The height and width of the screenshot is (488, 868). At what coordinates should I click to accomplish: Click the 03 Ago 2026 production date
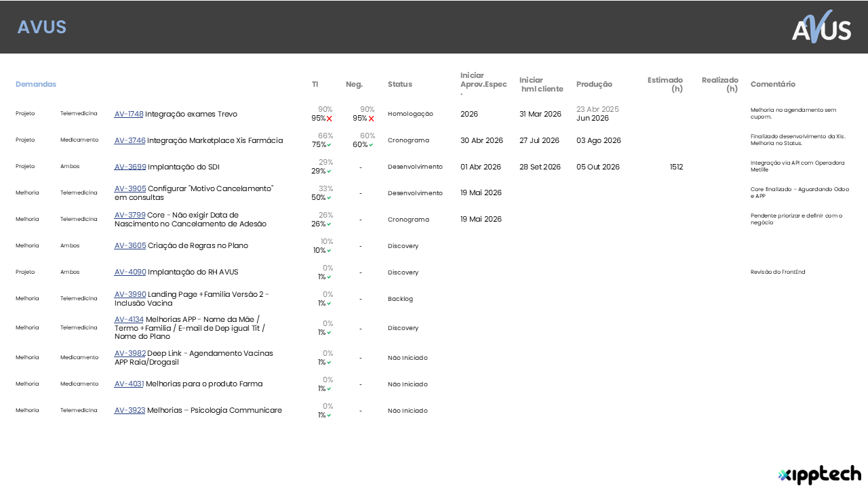599,140
